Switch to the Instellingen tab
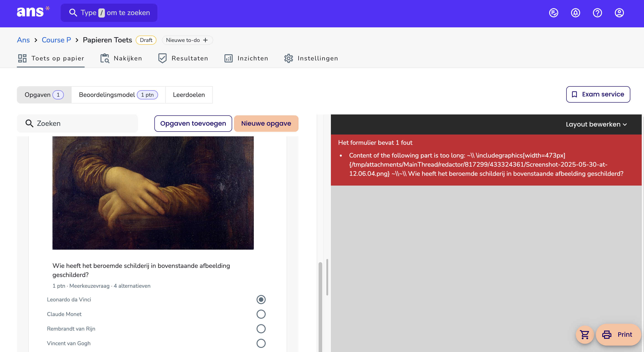The width and height of the screenshot is (644, 352). [311, 58]
